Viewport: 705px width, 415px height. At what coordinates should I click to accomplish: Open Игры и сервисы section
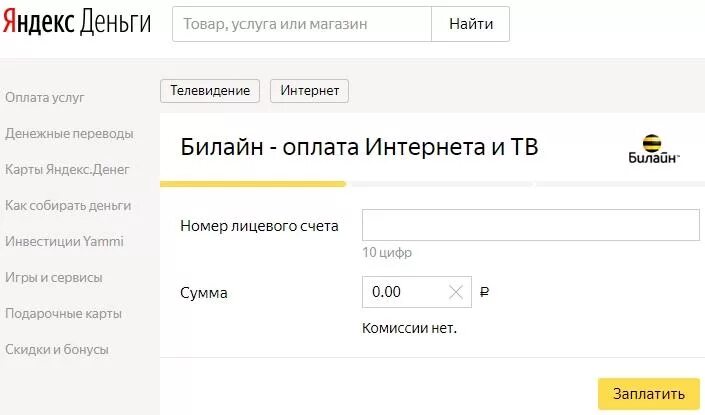coord(54,277)
